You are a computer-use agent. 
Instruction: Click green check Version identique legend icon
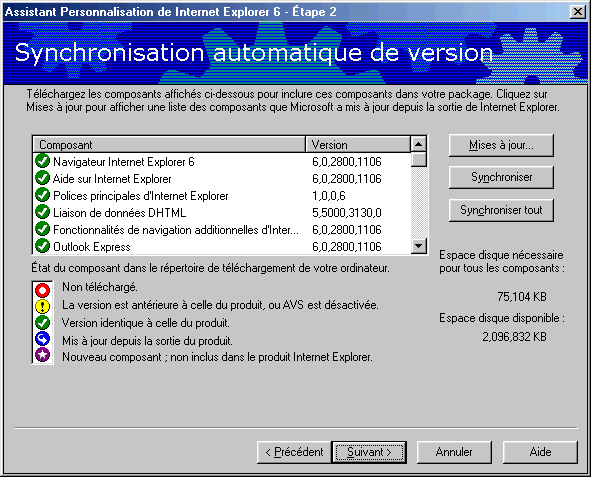pos(42,323)
